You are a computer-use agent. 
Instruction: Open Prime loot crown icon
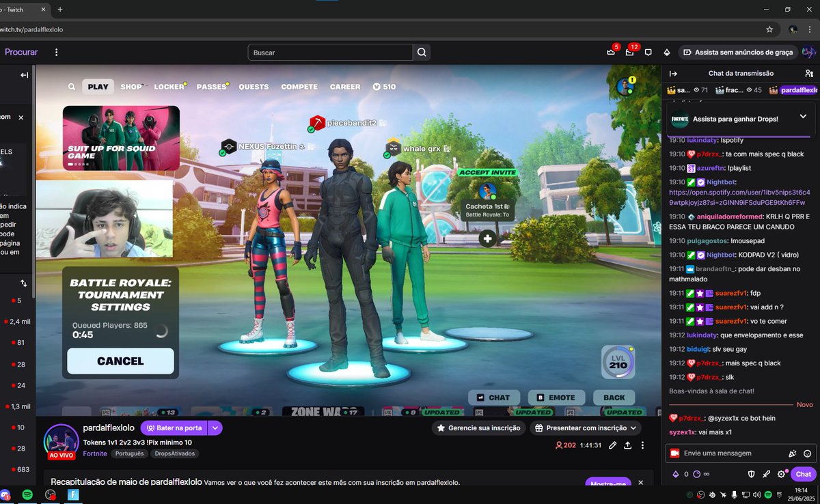[x=611, y=53]
